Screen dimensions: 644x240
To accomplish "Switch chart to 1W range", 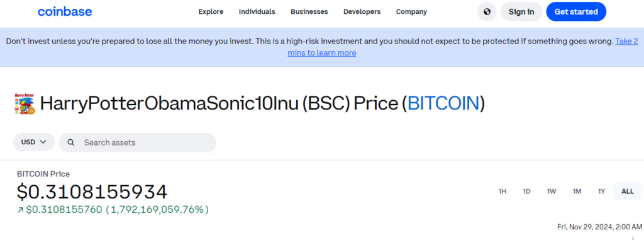I will [551, 191].
